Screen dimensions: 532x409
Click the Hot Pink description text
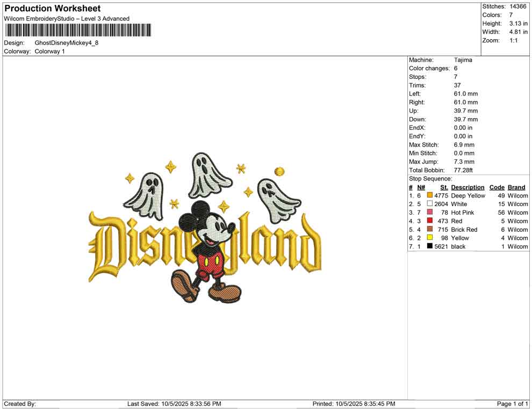click(x=463, y=213)
